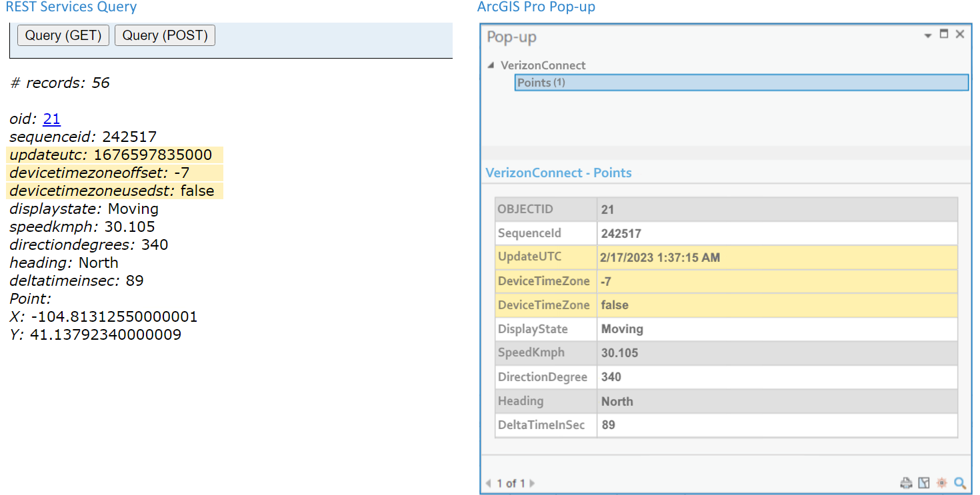Click the previous record arrow in pop-up navigation
Image resolution: width=980 pixels, height=495 pixels.
point(489,483)
